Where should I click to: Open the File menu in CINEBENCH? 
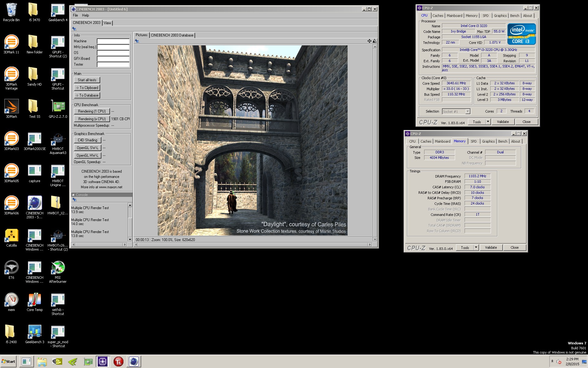click(75, 15)
